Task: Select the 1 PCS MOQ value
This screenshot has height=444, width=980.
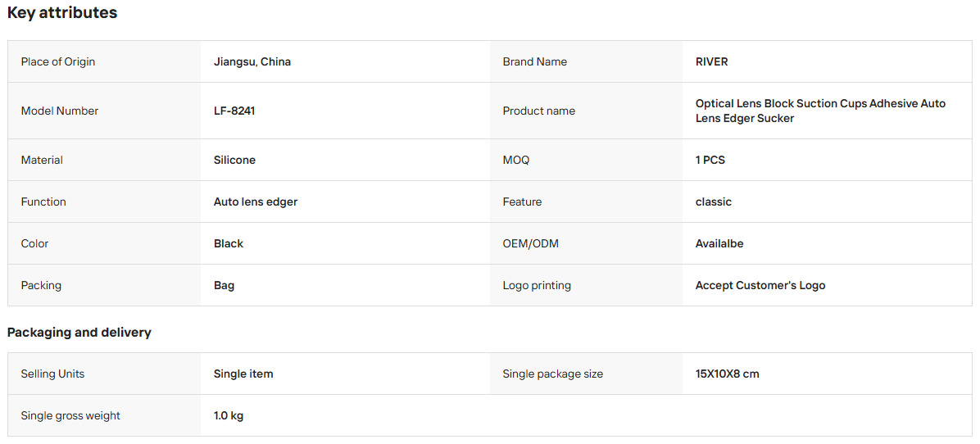Action: coord(710,160)
